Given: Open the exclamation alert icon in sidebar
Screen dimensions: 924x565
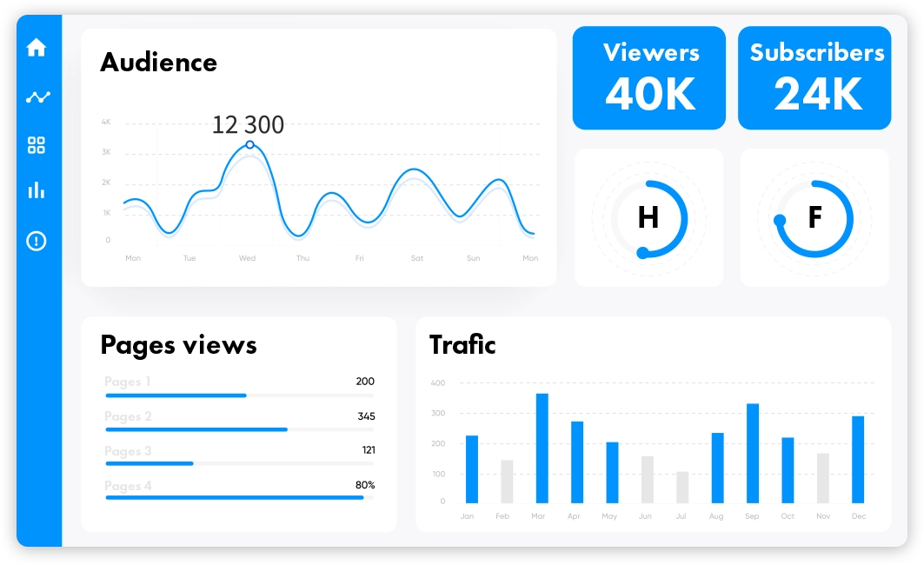Looking at the screenshot, I should (37, 241).
